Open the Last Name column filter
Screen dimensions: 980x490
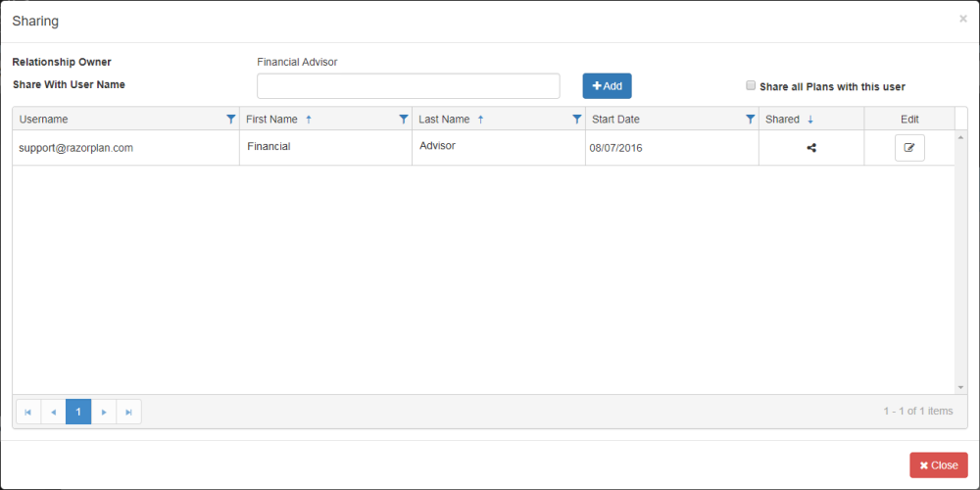pyautogui.click(x=577, y=120)
